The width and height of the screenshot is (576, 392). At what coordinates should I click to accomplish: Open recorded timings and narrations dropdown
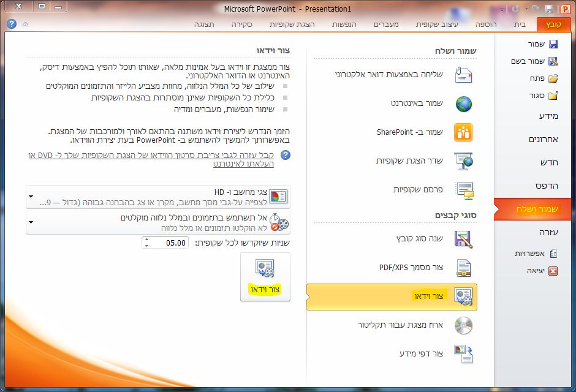[x=158, y=222]
